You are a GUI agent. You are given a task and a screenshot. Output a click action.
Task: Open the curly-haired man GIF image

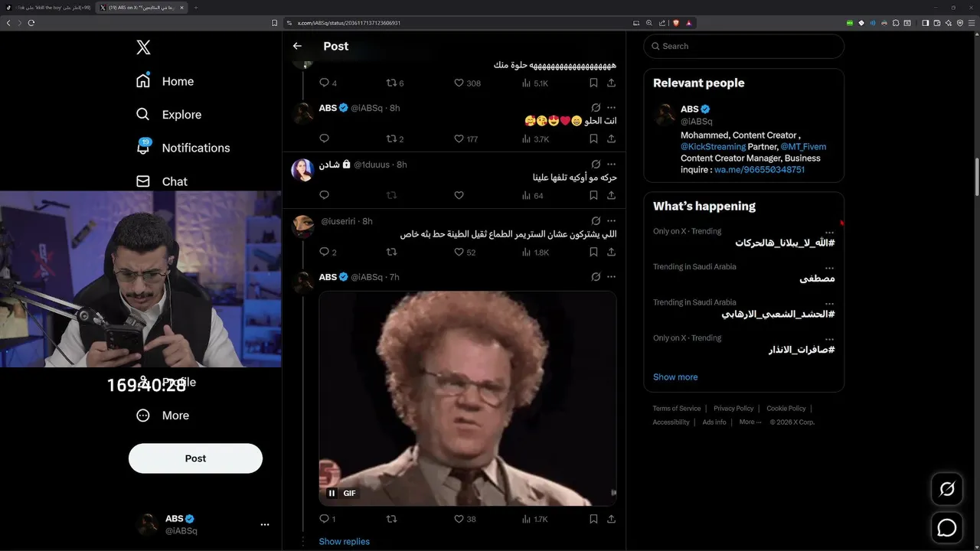click(468, 398)
